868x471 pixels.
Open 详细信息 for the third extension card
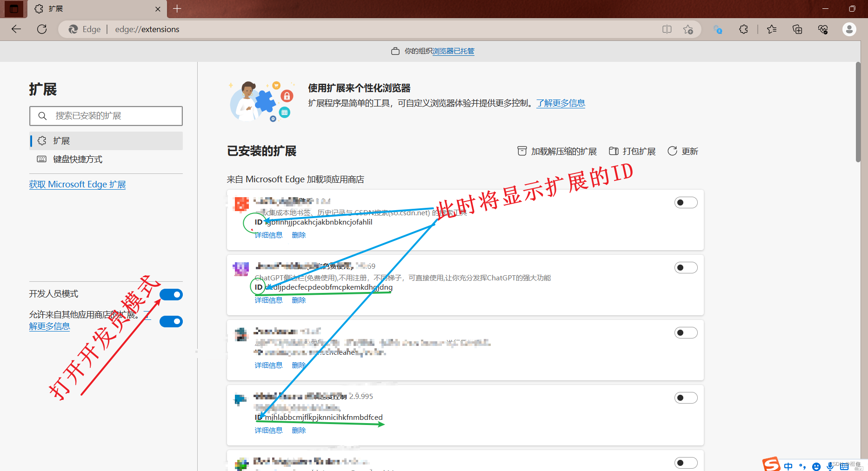coord(268,365)
